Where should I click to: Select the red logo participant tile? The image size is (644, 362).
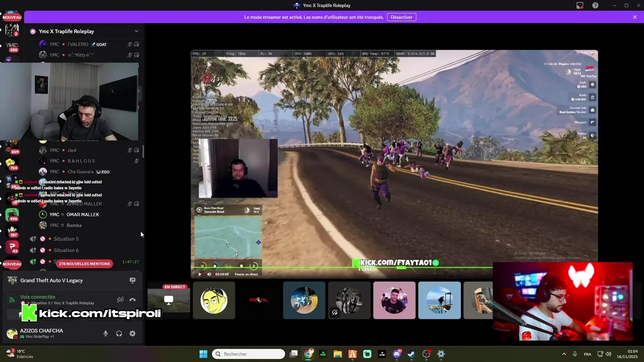(259, 300)
